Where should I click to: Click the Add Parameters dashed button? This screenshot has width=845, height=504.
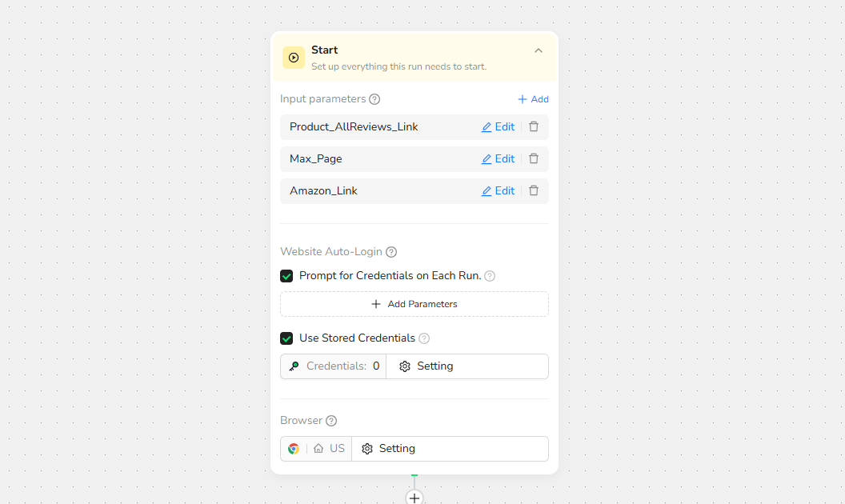pos(414,304)
